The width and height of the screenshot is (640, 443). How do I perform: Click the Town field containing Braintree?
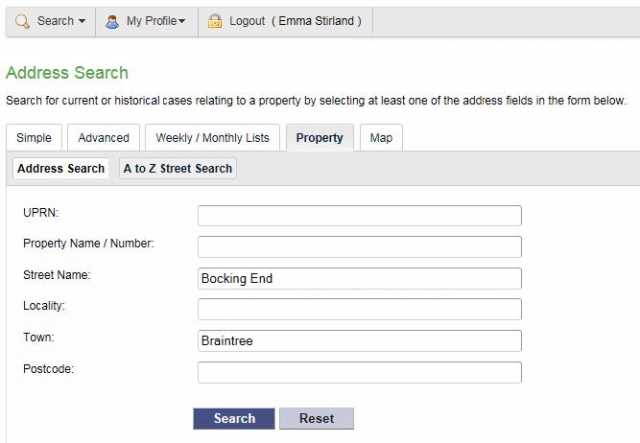point(360,341)
